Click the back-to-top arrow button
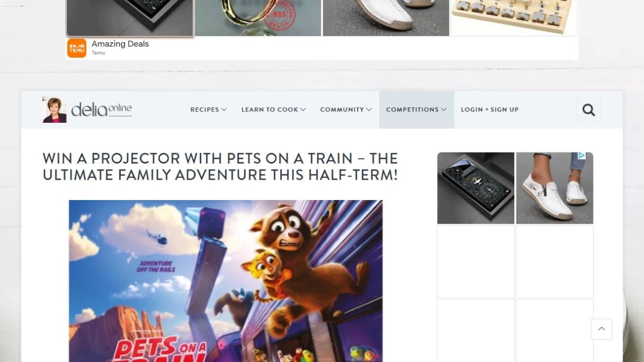Image resolution: width=644 pixels, height=362 pixels. pos(602,329)
